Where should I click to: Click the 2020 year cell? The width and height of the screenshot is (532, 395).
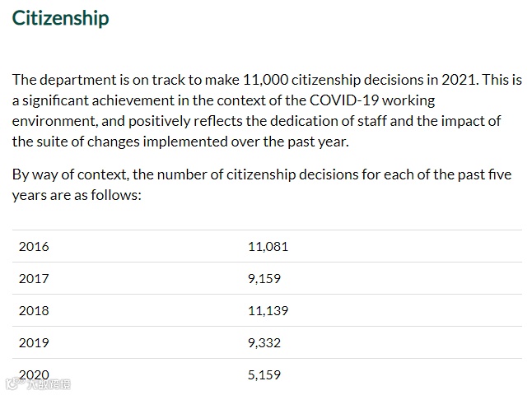coord(34,374)
